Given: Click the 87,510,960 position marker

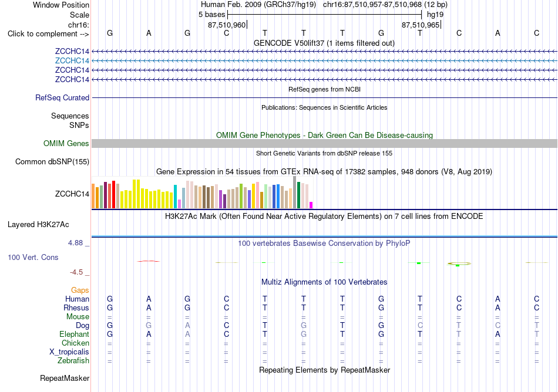Looking at the screenshot, I should 227,25.
